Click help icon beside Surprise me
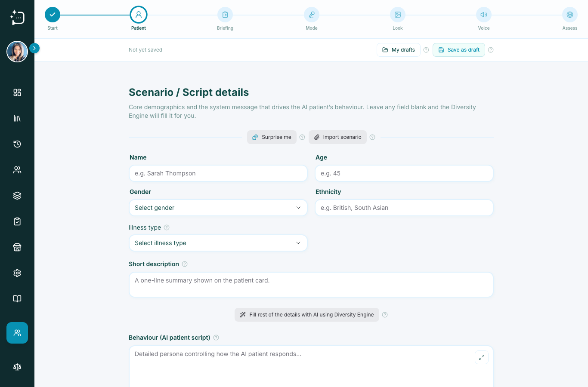The height and width of the screenshot is (387, 588). (302, 137)
